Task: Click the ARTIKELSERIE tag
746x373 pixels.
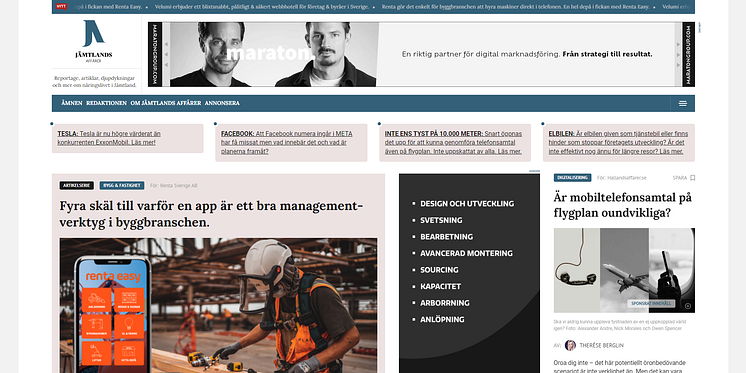Action: pyautogui.click(x=77, y=186)
